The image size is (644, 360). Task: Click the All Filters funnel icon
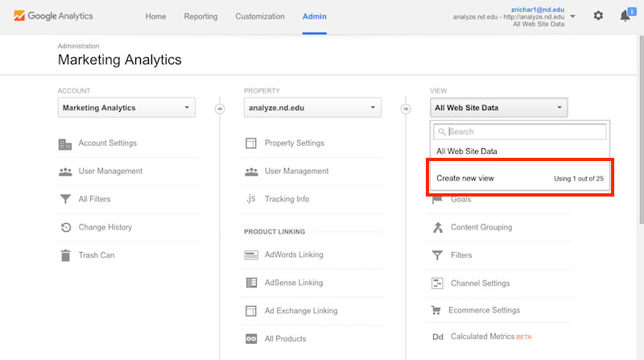(x=65, y=199)
